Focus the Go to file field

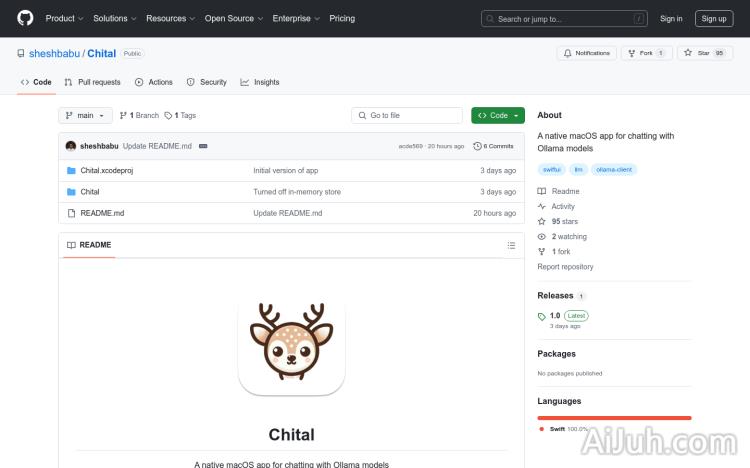point(407,116)
